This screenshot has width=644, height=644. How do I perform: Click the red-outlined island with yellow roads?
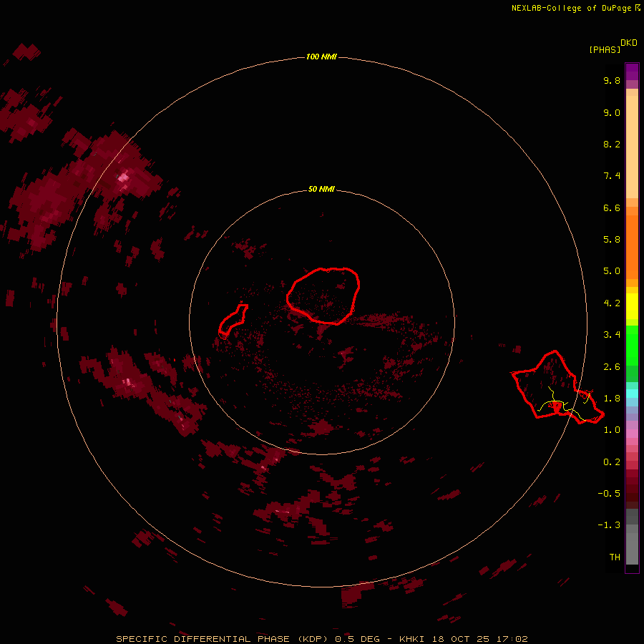(x=557, y=387)
